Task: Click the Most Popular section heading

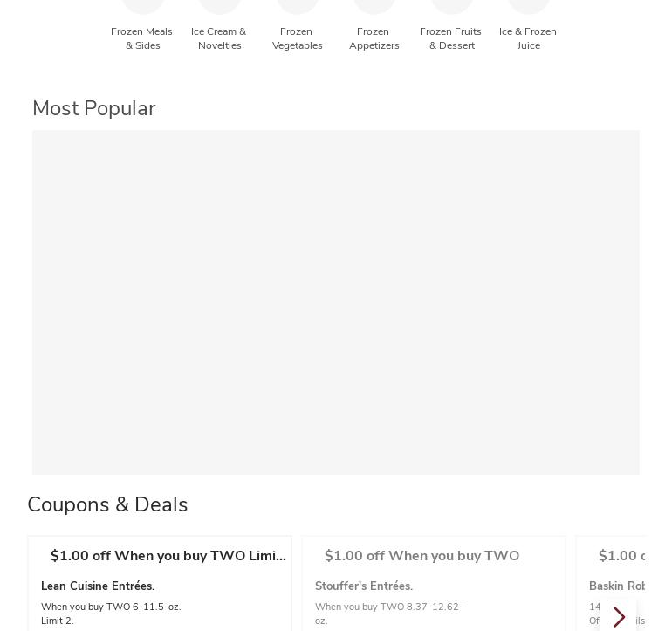Action: (x=94, y=108)
